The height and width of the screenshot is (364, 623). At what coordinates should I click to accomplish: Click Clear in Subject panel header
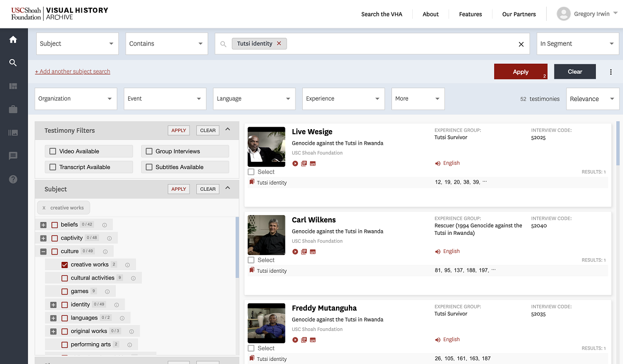[208, 189]
